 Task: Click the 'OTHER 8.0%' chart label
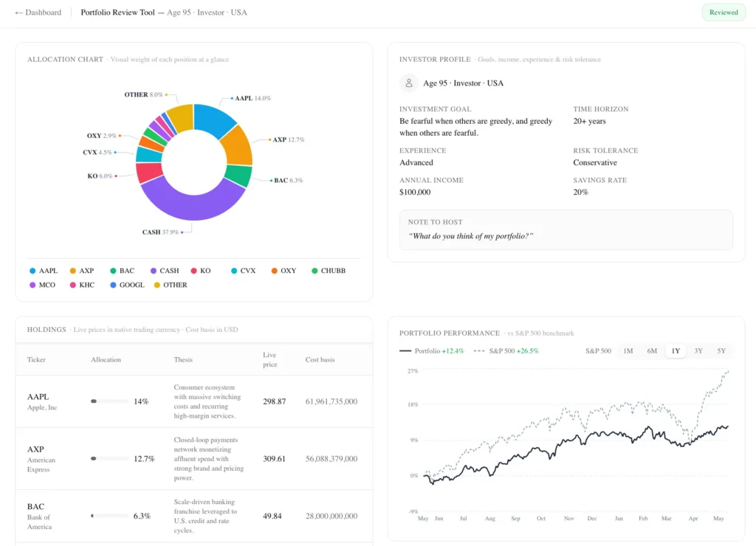(145, 94)
